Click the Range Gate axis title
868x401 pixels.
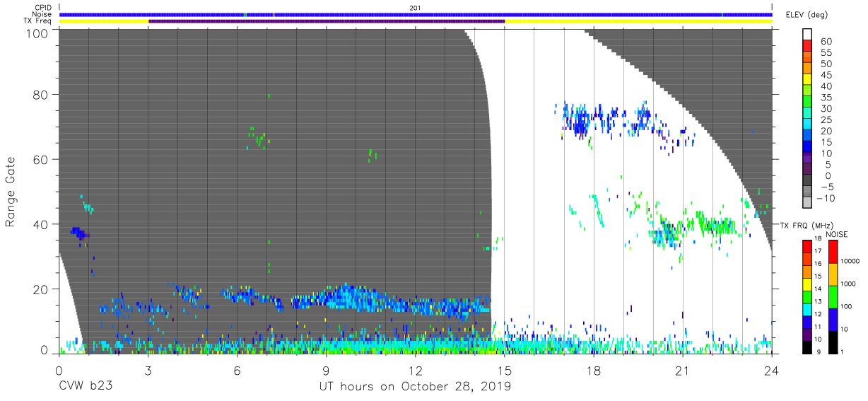(x=11, y=192)
